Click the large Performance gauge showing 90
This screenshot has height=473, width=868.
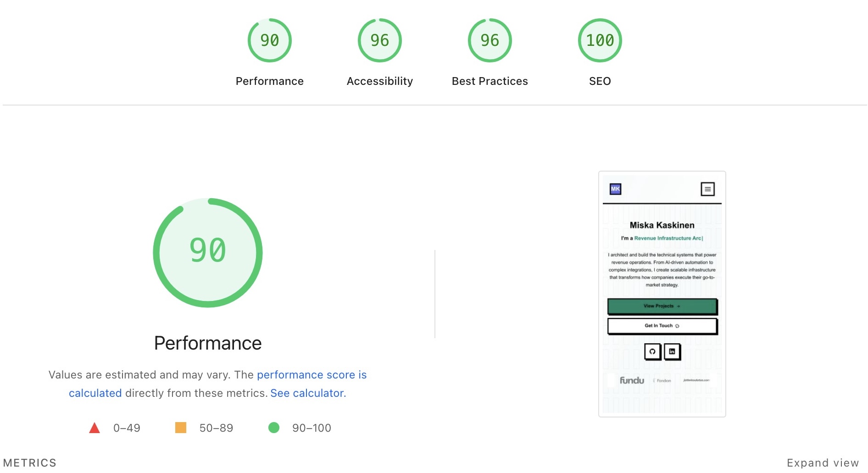pyautogui.click(x=208, y=252)
